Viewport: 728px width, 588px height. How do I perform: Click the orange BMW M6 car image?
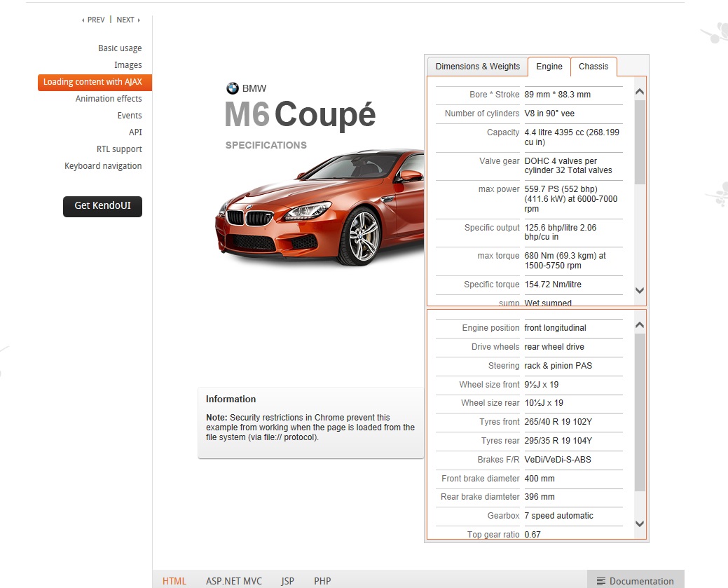320,207
